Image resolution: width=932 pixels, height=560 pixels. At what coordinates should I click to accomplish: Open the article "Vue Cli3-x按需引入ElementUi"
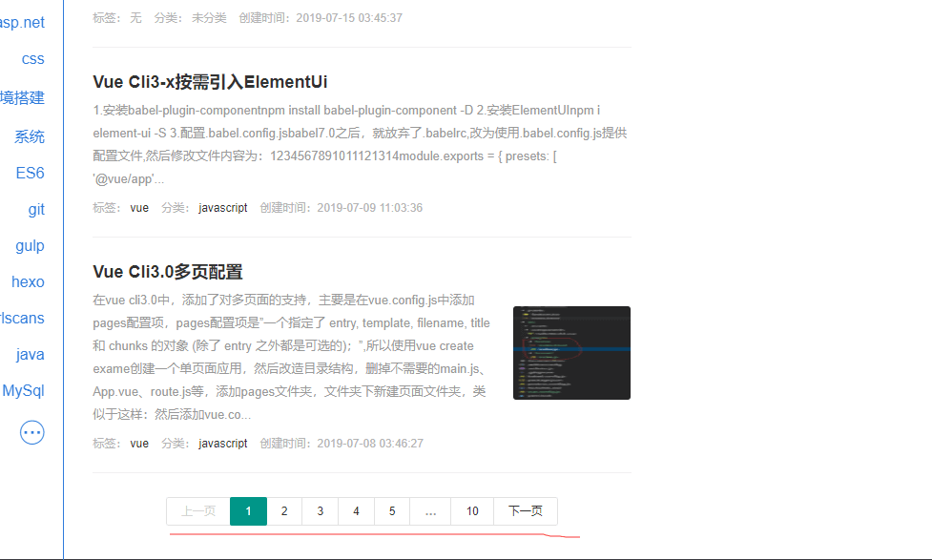(210, 82)
